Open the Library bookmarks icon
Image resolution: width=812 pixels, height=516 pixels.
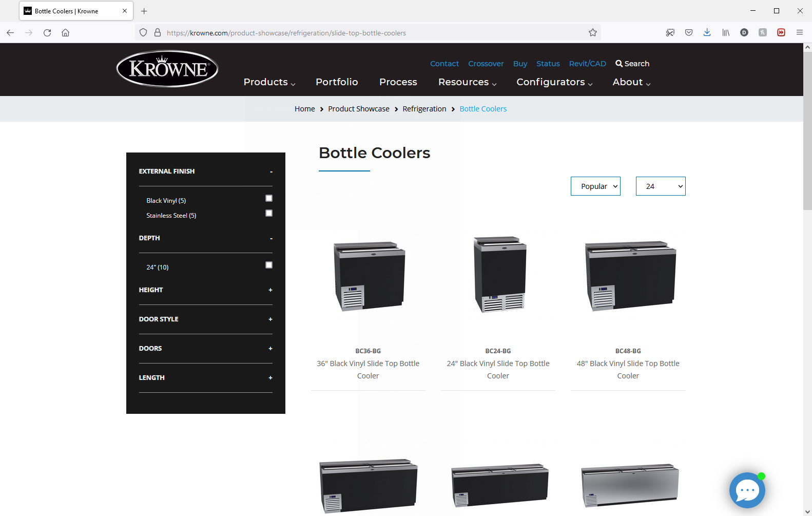point(726,32)
